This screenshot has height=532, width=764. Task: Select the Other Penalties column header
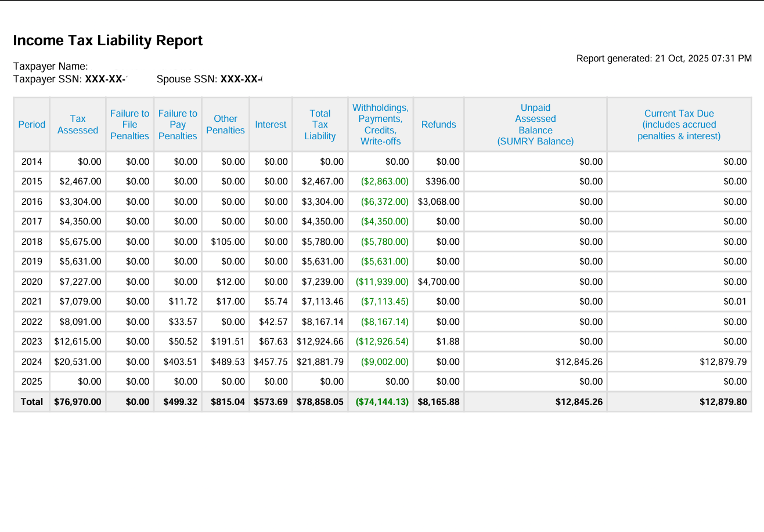pos(225,124)
